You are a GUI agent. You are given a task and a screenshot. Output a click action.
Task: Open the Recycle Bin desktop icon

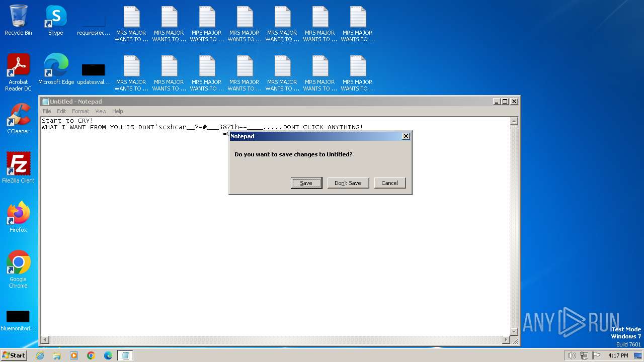tap(18, 20)
